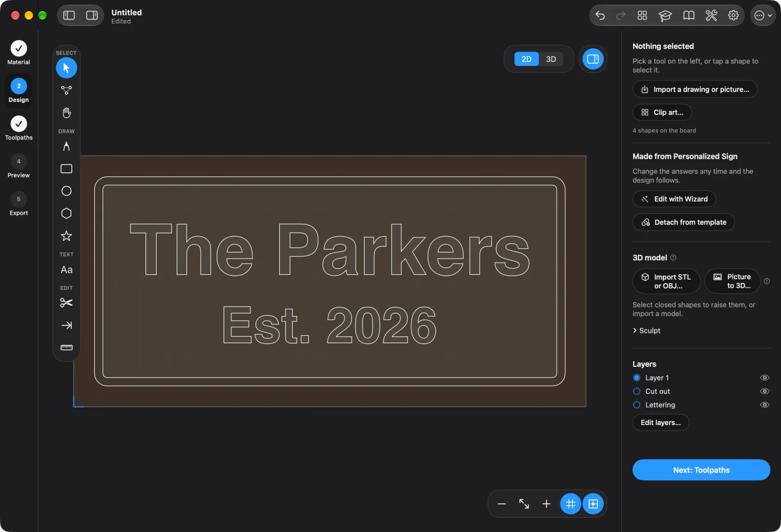Pick the Polygon hexagon tool
This screenshot has height=532, width=781.
(66, 213)
